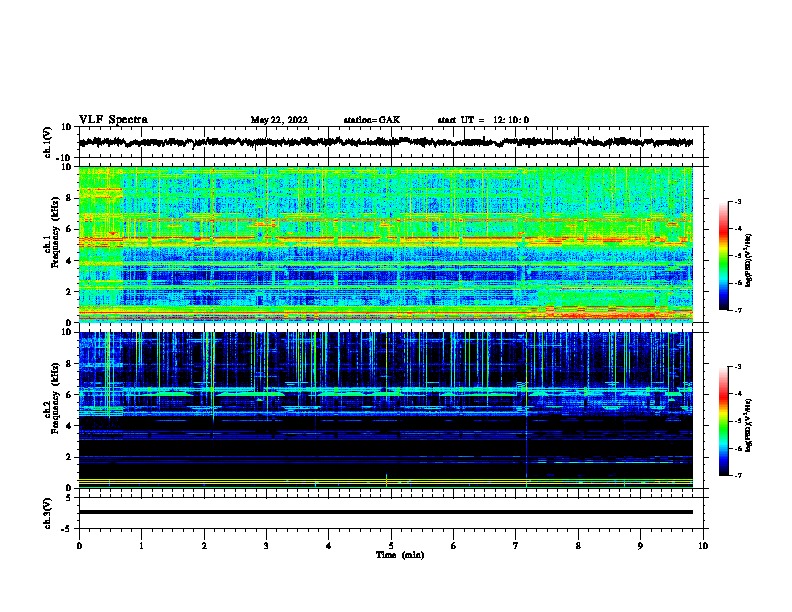Click time axis tick label "8"
This screenshot has height=612, width=792.
point(578,546)
